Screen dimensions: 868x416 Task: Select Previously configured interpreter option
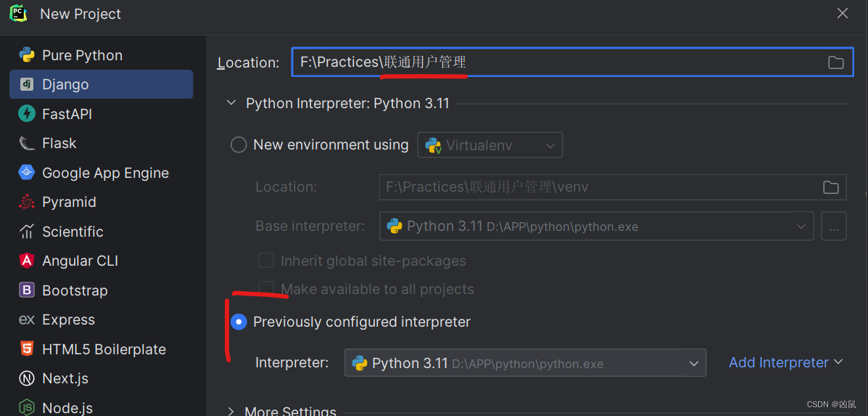point(239,322)
